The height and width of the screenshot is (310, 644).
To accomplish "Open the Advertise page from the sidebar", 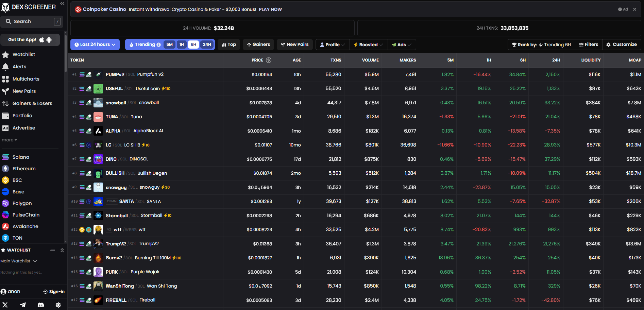I will point(18,128).
